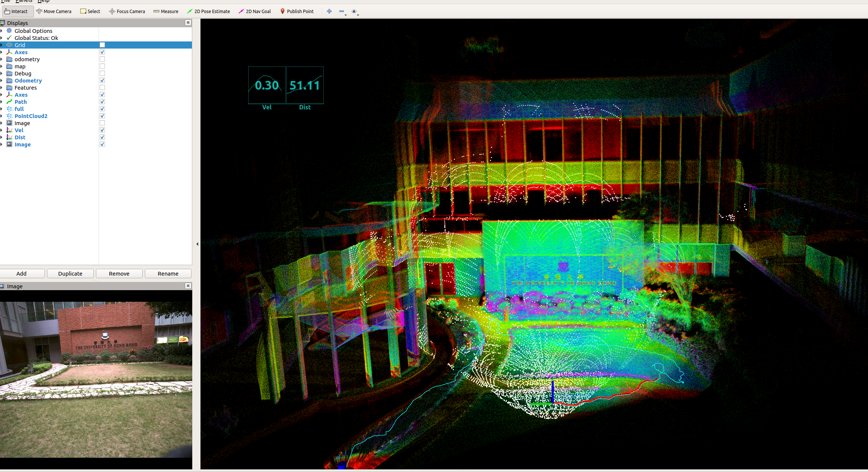
Task: Expand the Odometry folder entry
Action: pyautogui.click(x=1, y=81)
